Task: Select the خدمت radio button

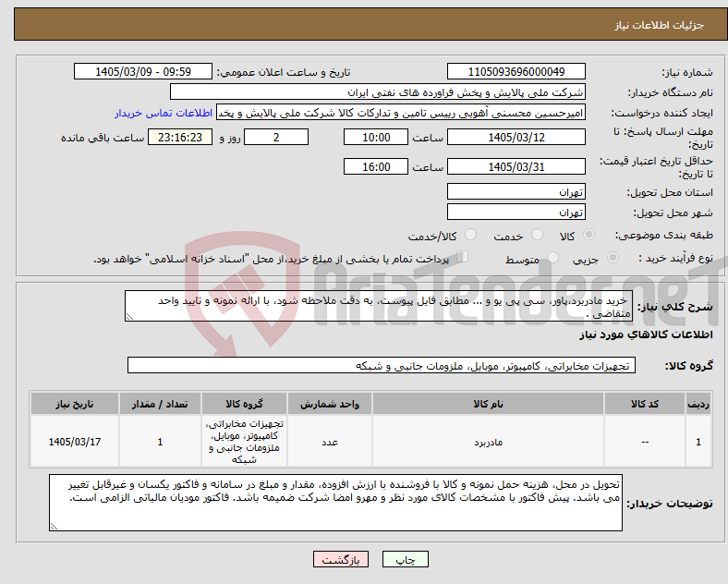Action: tap(537, 235)
